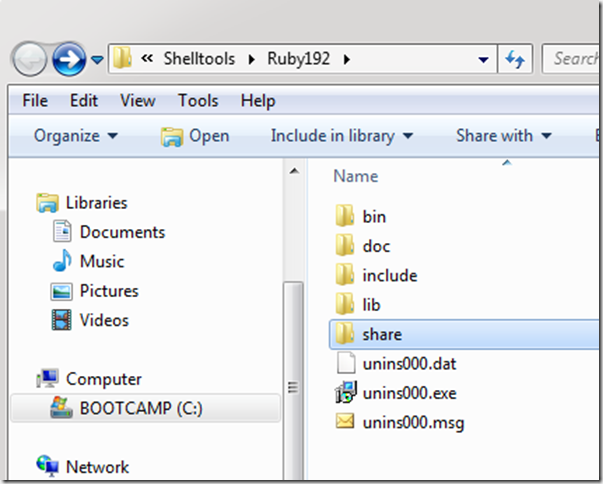Select the unins000.msg envelope icon
Screen dimensions: 603x484
coord(345,422)
